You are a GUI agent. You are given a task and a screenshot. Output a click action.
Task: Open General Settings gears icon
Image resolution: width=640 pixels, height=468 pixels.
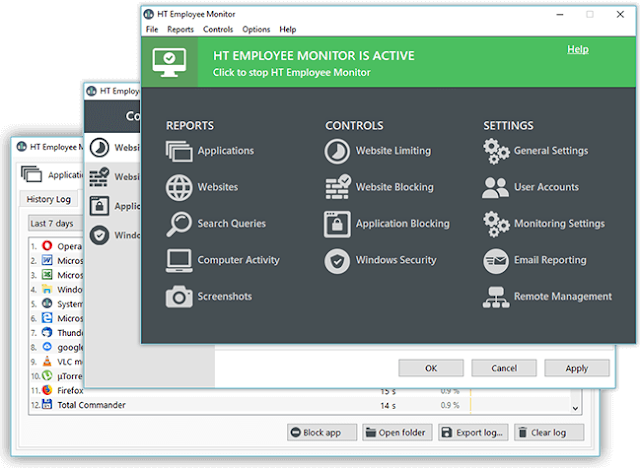[496, 151]
